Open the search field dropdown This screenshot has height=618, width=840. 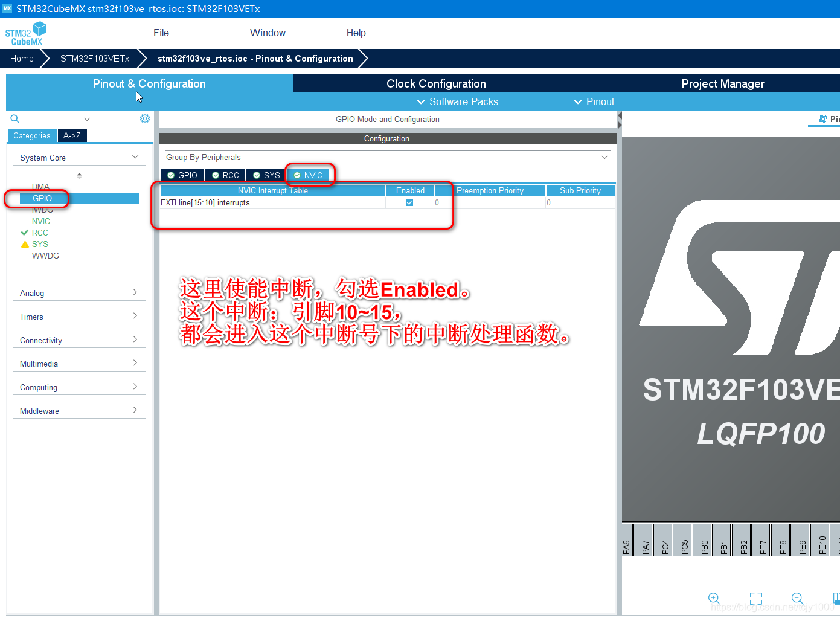pos(87,119)
